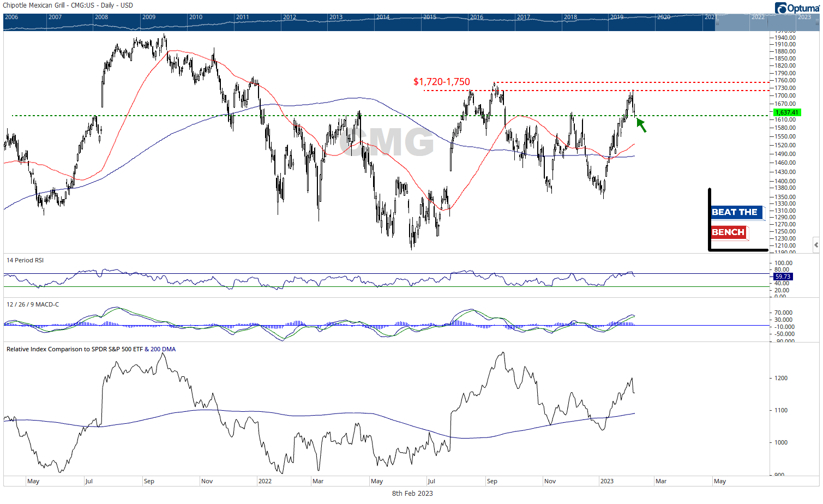Screen dimensions: 823x504
Task: Click the 1200 relative index scale label
Action: [781, 378]
